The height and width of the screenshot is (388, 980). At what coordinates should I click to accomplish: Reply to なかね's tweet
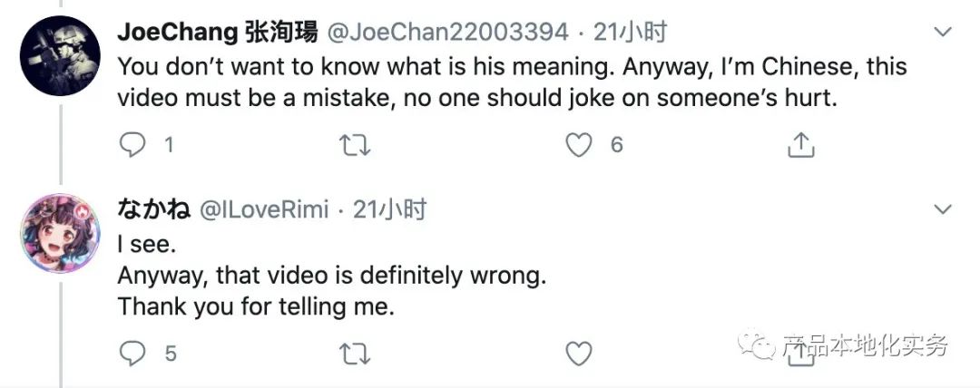coord(133,354)
